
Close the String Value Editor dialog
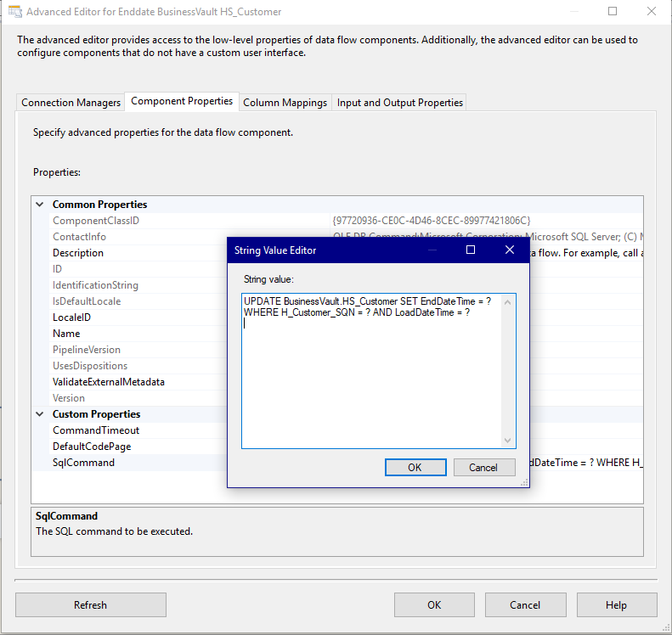pos(510,250)
